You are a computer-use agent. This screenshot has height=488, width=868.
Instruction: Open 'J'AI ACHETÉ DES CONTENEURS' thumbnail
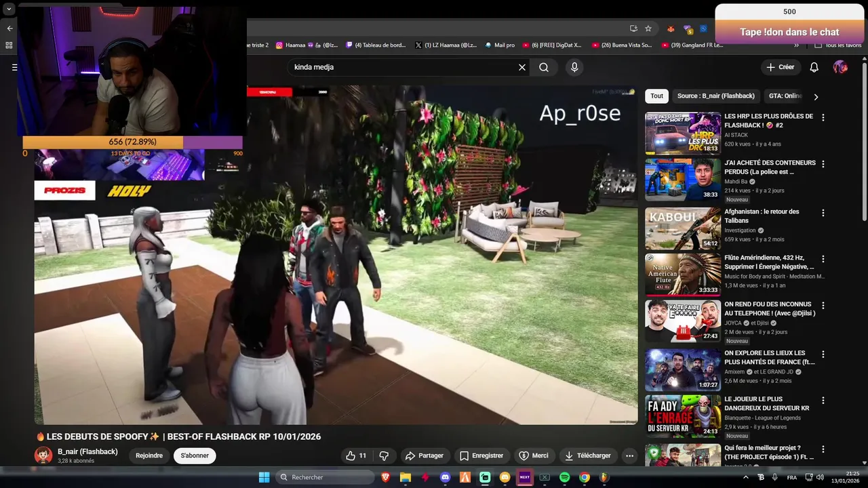682,180
